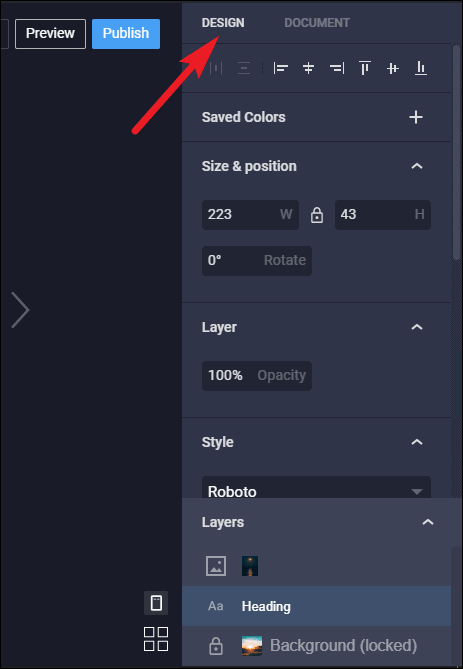This screenshot has width=463, height=669.
Task: Collapse the Layer section
Action: [417, 327]
